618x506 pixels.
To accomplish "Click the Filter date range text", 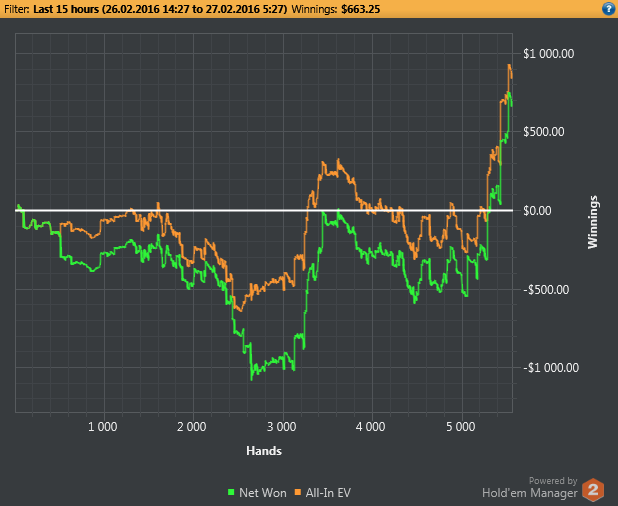I will (x=160, y=9).
